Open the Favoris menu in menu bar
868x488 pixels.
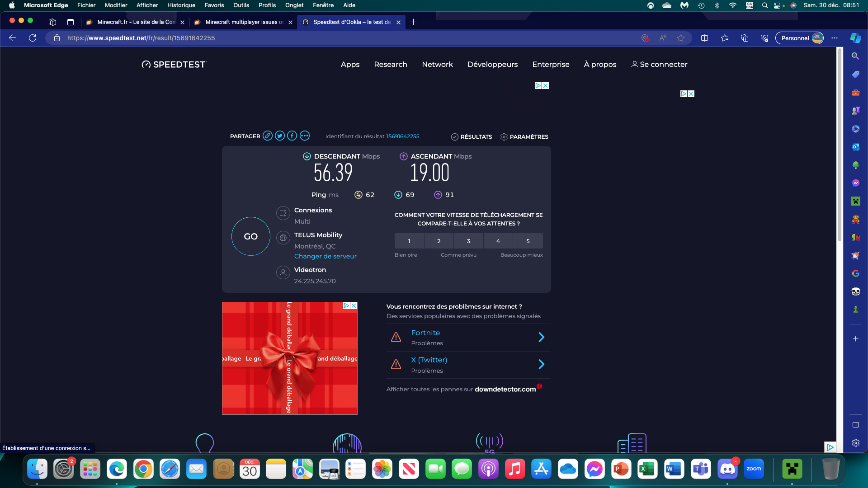pyautogui.click(x=214, y=5)
